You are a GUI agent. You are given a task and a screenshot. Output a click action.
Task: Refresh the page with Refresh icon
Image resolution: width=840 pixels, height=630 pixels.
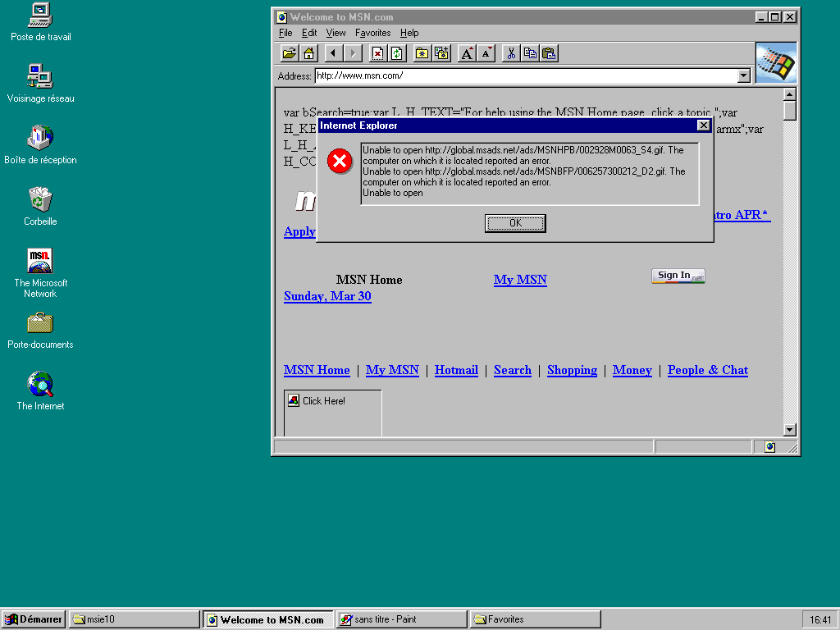click(x=397, y=53)
